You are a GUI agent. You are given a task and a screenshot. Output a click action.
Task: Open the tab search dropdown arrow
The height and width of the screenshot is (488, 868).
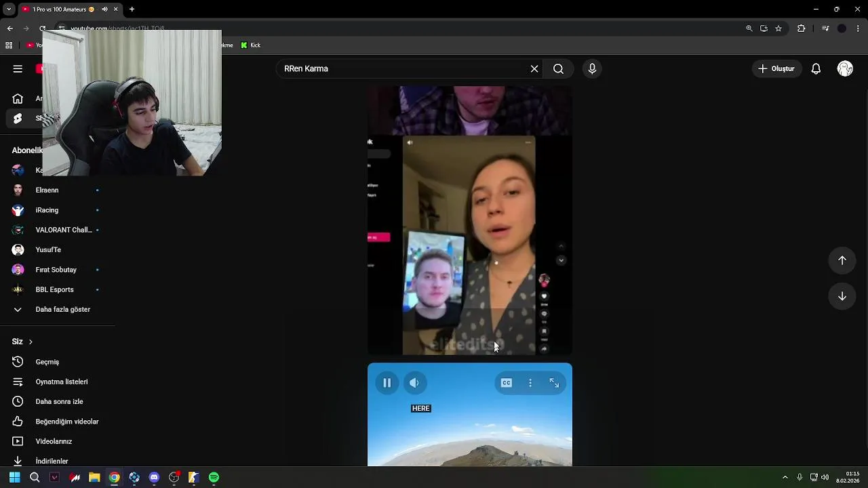[9, 9]
